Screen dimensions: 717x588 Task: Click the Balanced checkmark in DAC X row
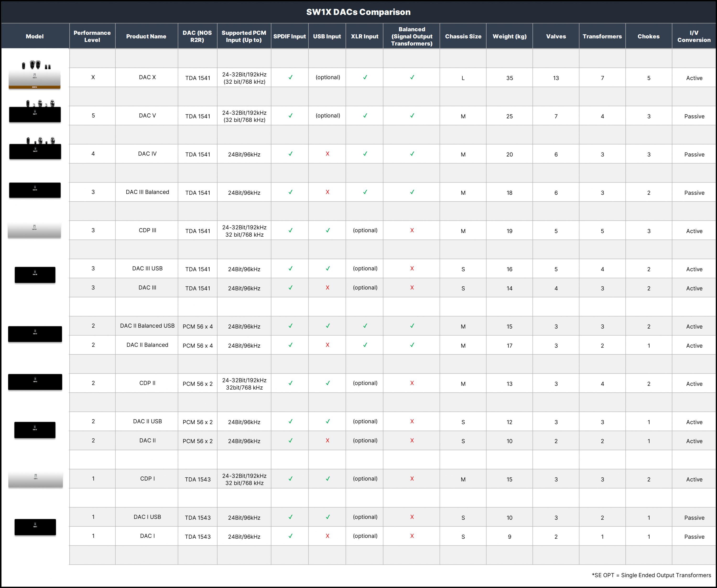412,77
